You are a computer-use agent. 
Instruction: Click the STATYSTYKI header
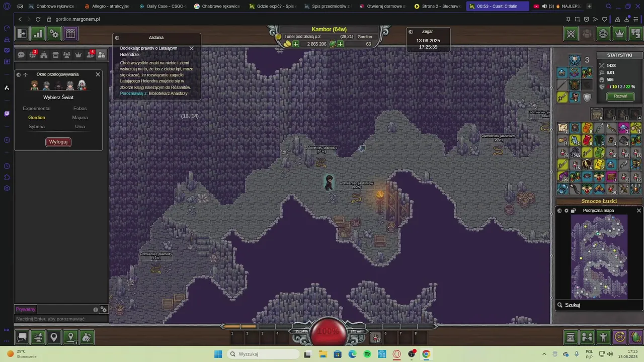click(x=620, y=55)
